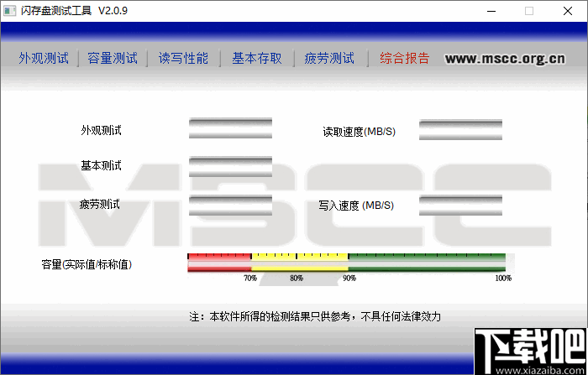Click the 基本测试 label
The width and height of the screenshot is (588, 375).
(102, 165)
